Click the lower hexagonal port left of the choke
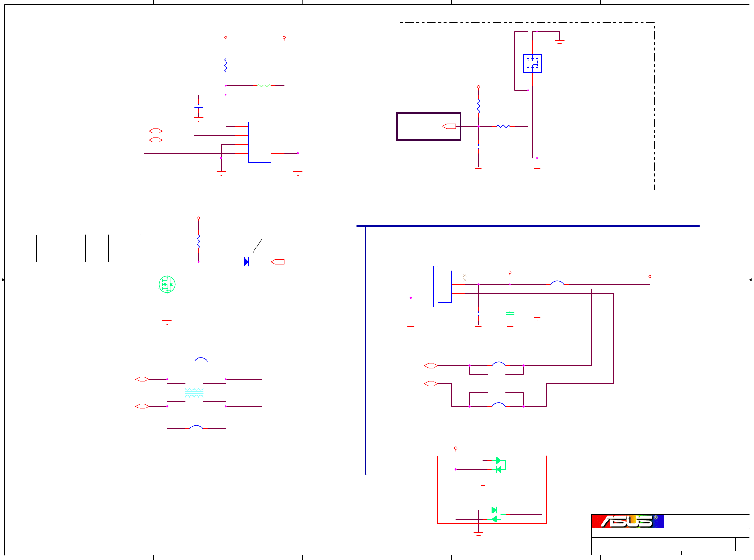754x560 pixels. [x=142, y=406]
